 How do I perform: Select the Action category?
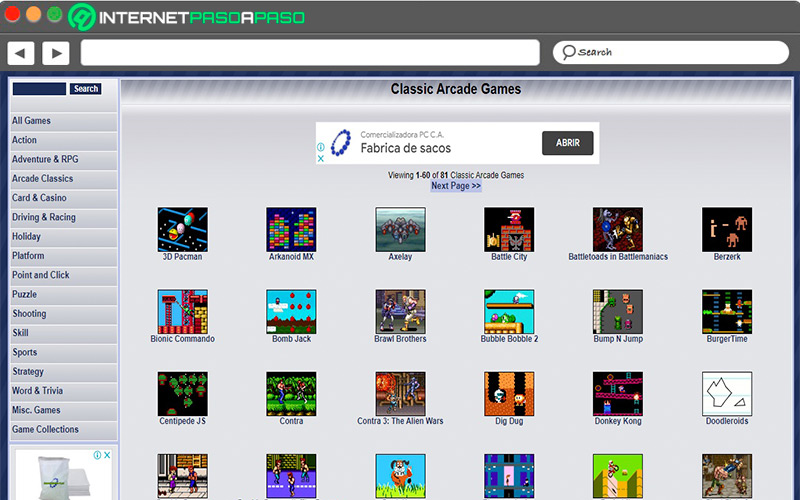tap(64, 140)
